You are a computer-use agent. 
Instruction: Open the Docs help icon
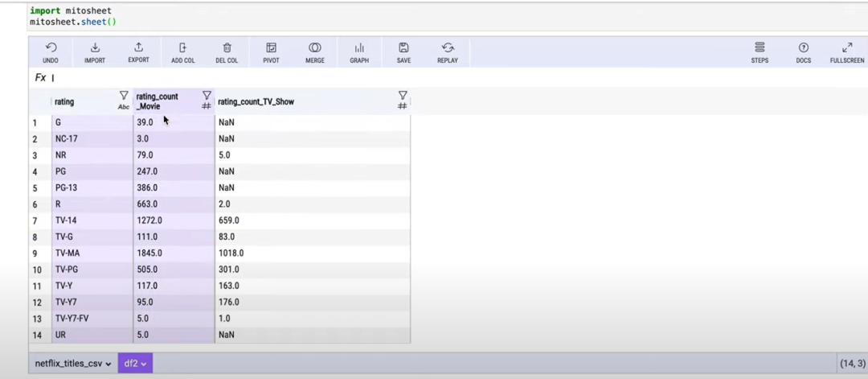click(803, 47)
